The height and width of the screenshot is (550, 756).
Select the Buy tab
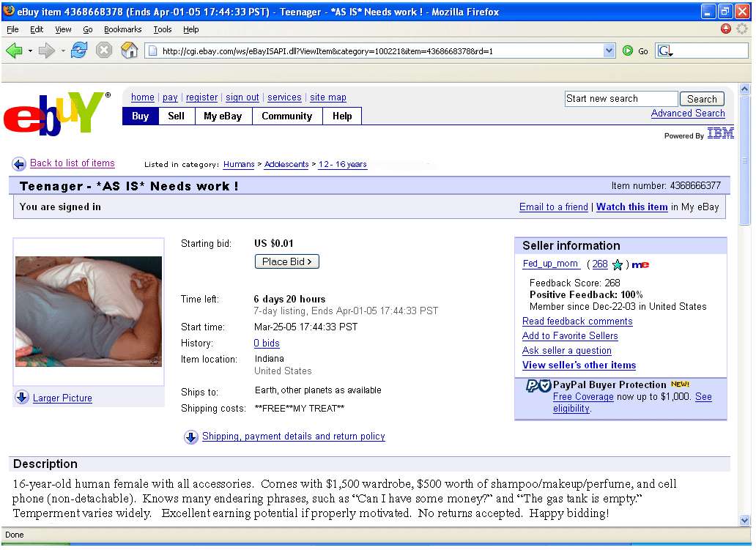tap(141, 116)
